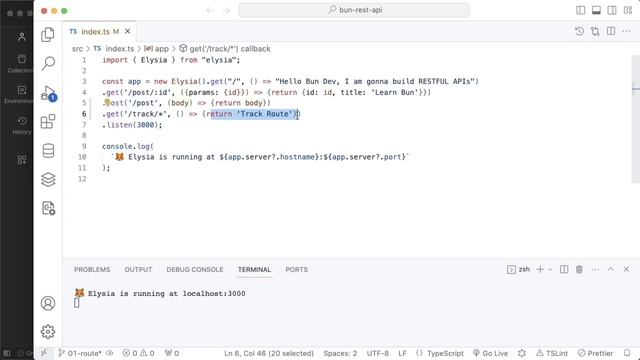
Task: Open the activity bar icon below the layers stack
Action: coord(48,208)
